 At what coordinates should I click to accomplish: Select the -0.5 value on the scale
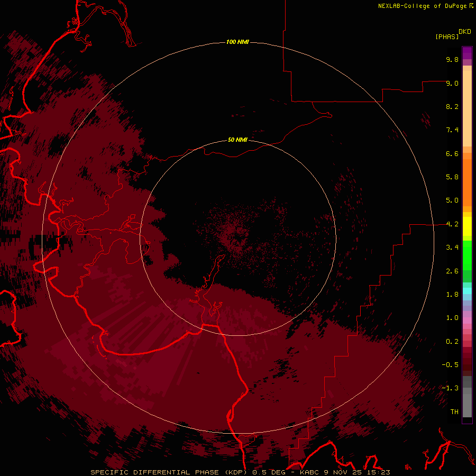450,365
